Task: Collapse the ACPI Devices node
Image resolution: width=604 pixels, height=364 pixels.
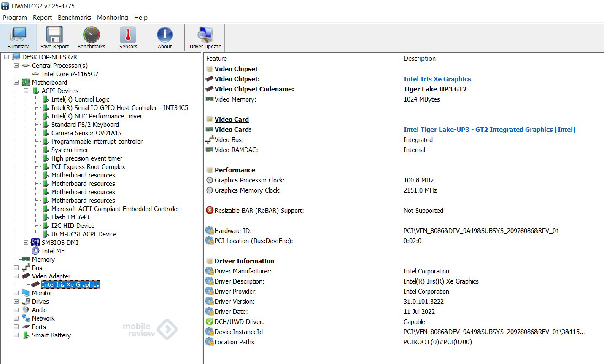Action: pos(26,91)
